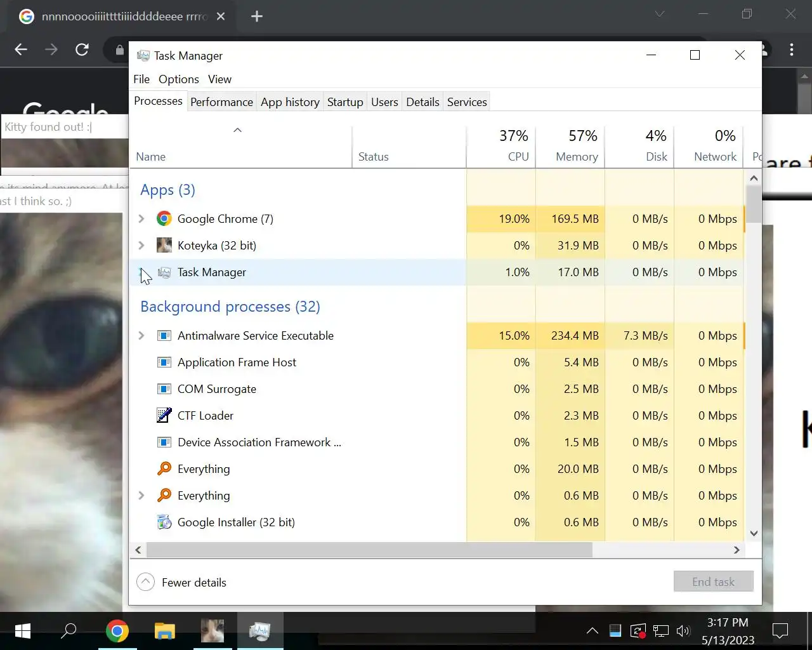Click the CTF Loader pen icon
The width and height of the screenshot is (812, 650).
click(x=164, y=415)
